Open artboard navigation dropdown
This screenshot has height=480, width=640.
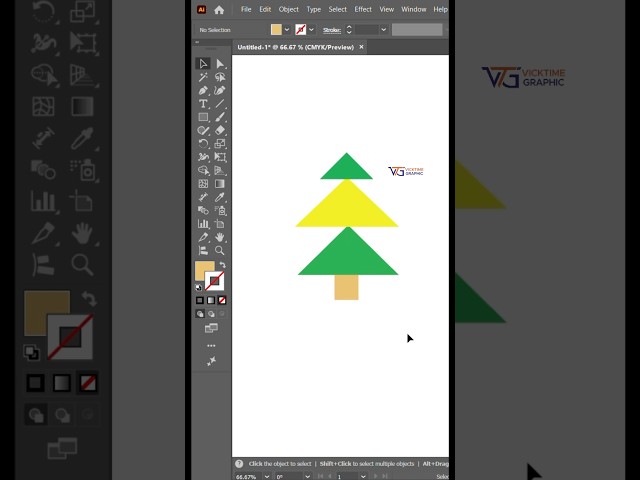[x=363, y=476]
